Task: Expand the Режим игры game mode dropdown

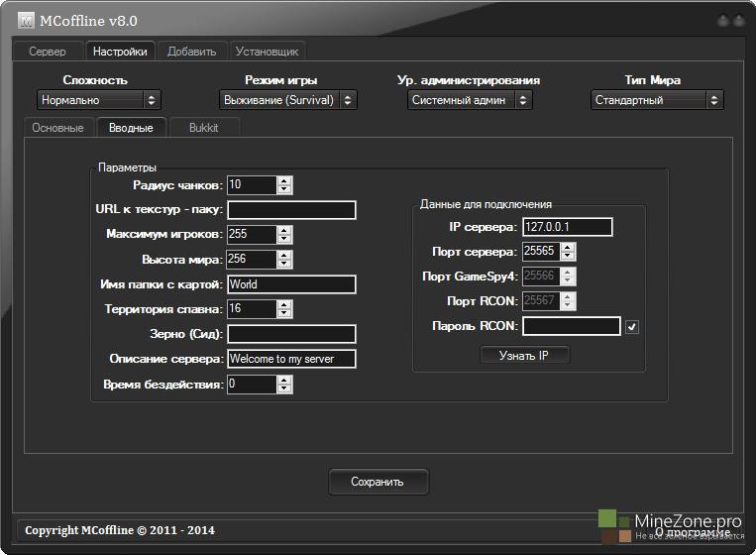Action: (287, 100)
